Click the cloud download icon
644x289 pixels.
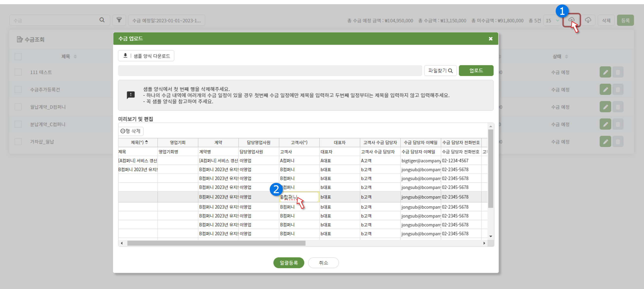point(588,20)
